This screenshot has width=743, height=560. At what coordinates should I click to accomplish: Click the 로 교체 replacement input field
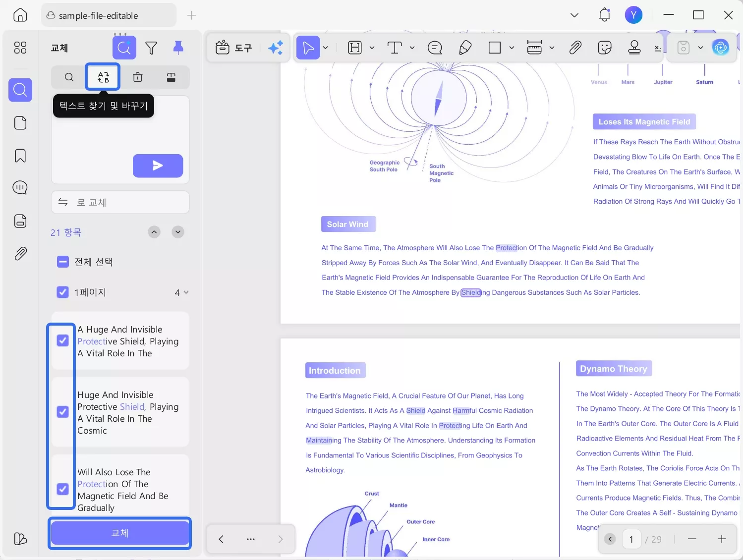pos(120,203)
